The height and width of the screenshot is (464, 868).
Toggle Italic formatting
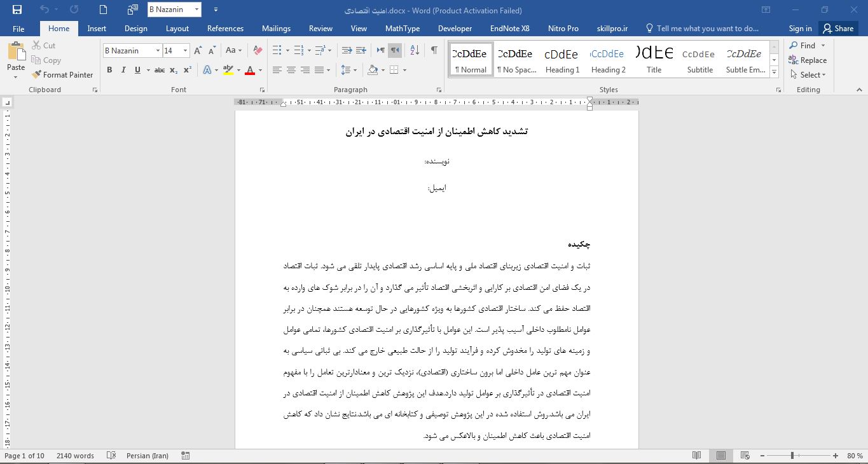pos(123,70)
